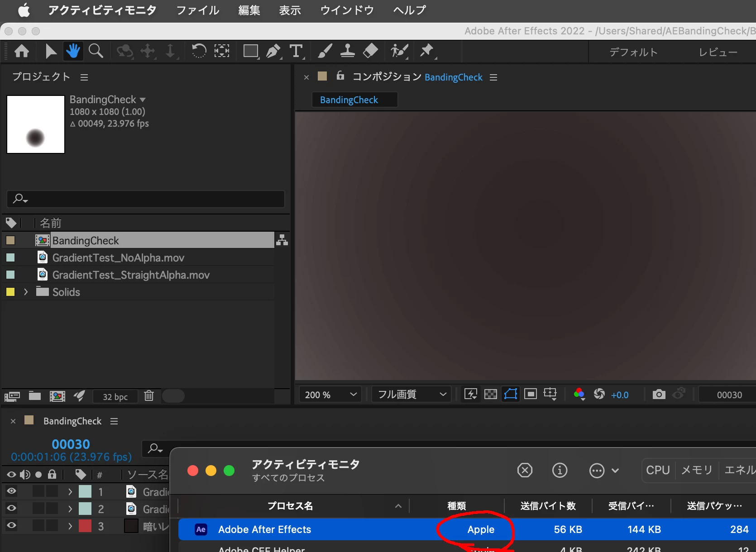
Task: Sort by プロセス名 column header
Action: tap(290, 505)
